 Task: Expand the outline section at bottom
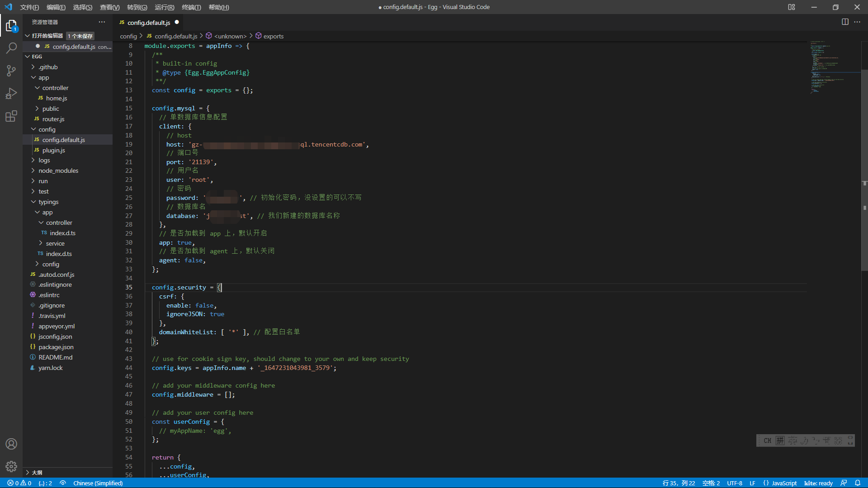(28, 472)
